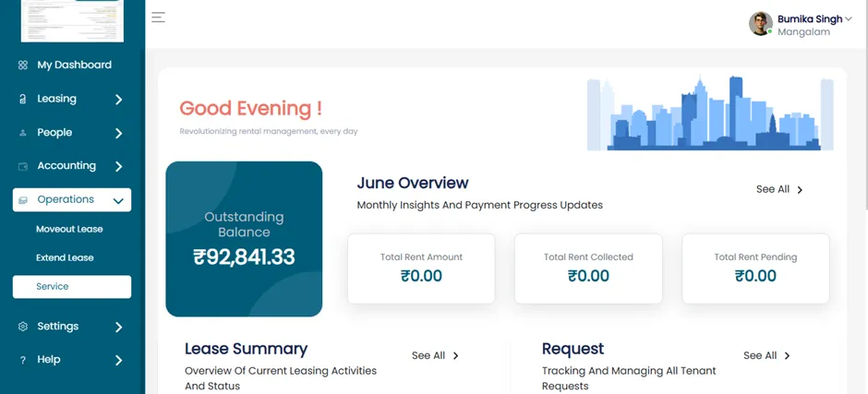Expand the People menu chevron

click(x=118, y=134)
